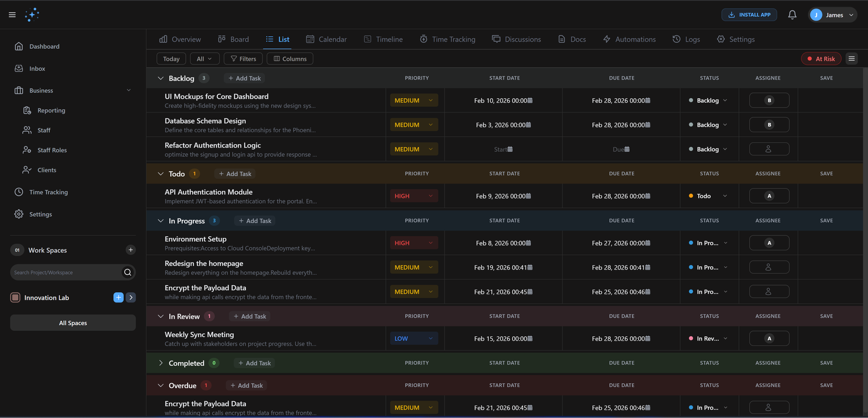Open priority dropdown for API Authentication Module

[x=413, y=196]
